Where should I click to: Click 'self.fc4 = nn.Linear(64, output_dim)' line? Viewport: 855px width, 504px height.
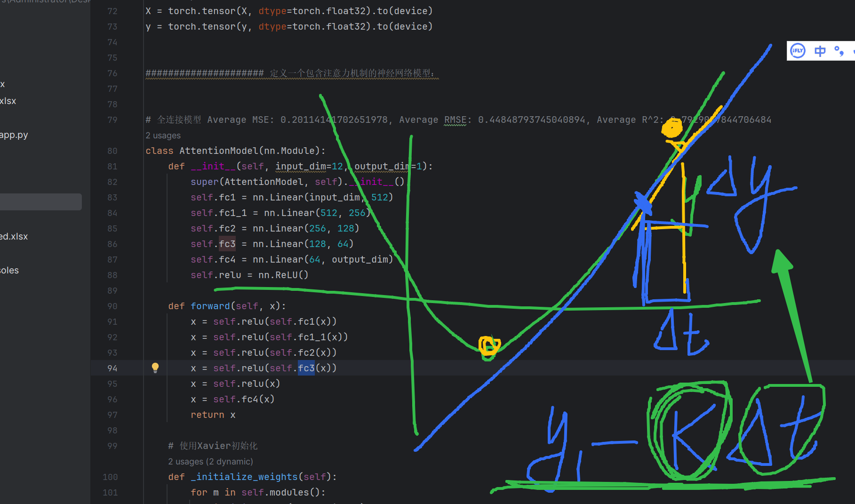292,259
